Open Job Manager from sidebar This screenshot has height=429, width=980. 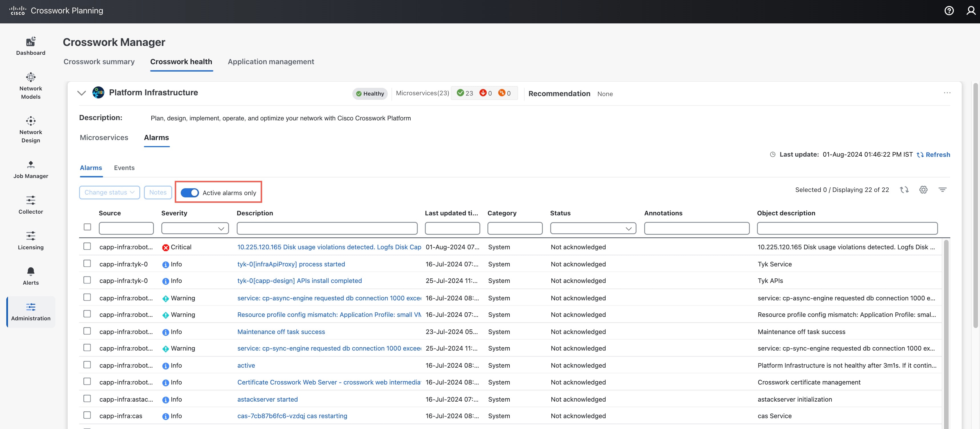coord(31,169)
